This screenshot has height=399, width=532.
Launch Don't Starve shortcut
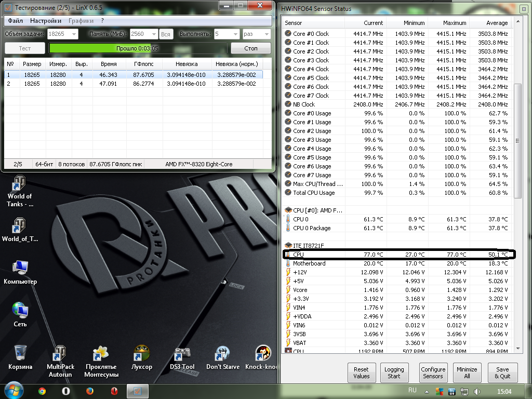point(223,358)
